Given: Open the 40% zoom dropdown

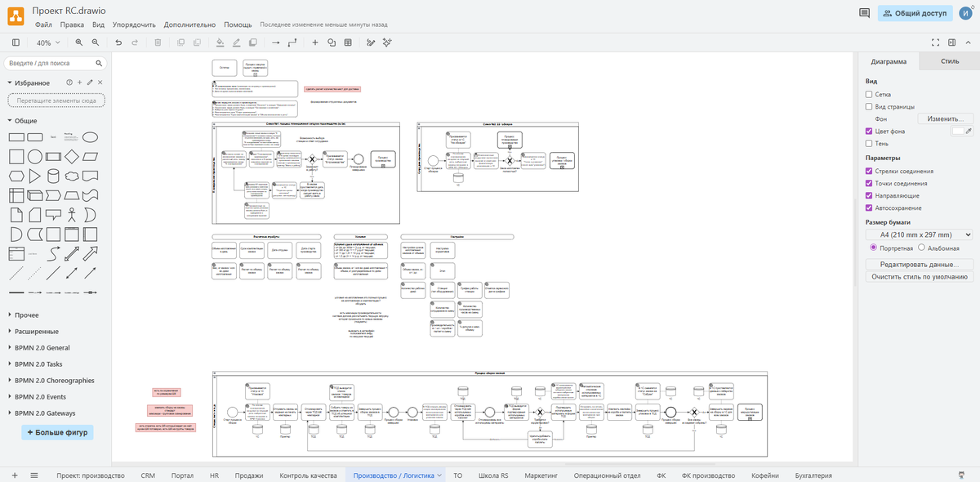Looking at the screenshot, I should tap(47, 42).
